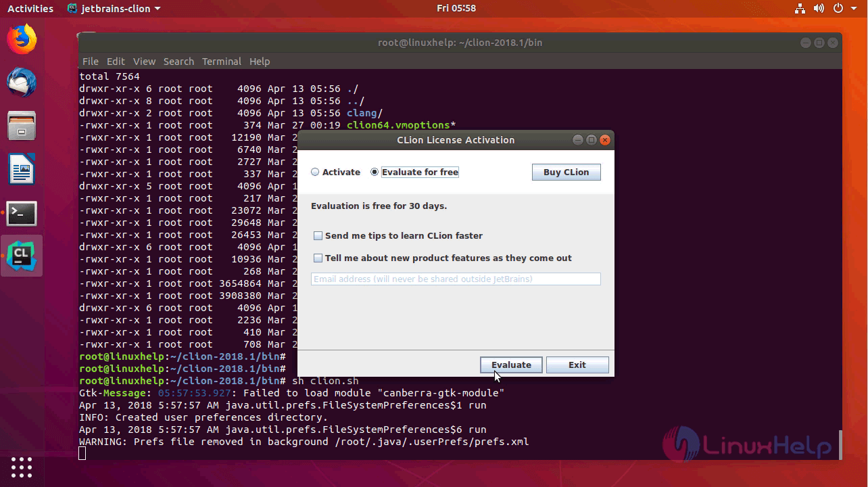This screenshot has width=868, height=487.
Task: Maximize the terminal window
Action: pos(819,43)
